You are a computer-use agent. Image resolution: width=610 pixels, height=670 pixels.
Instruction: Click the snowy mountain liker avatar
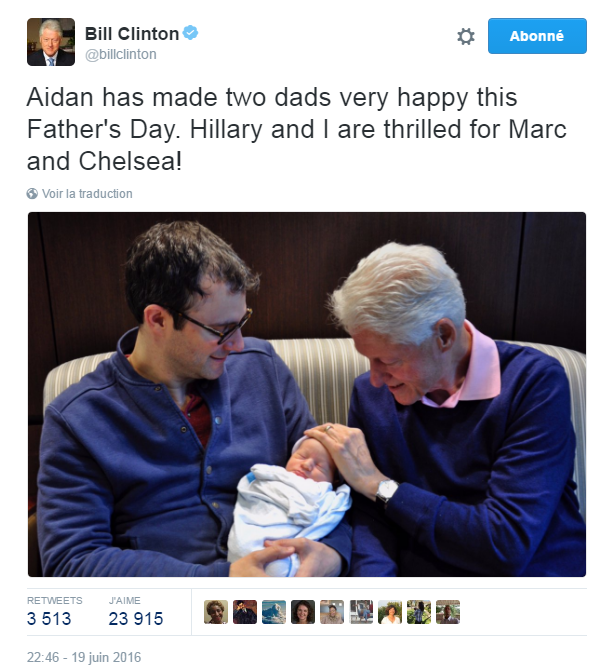[274, 612]
